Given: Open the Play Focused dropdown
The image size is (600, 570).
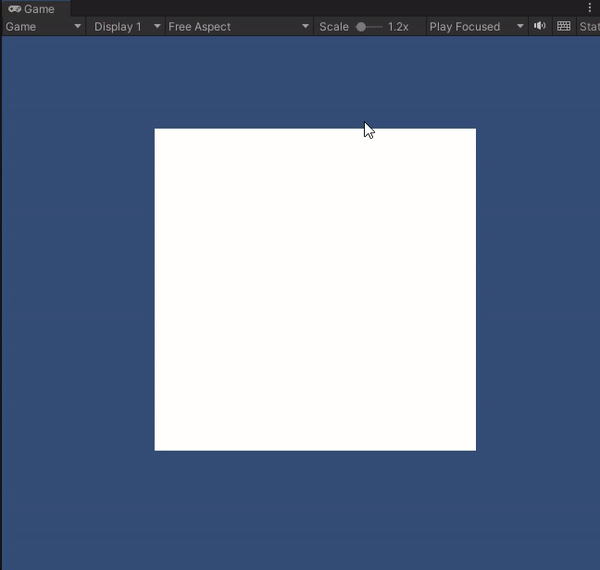Looking at the screenshot, I should coord(476,26).
